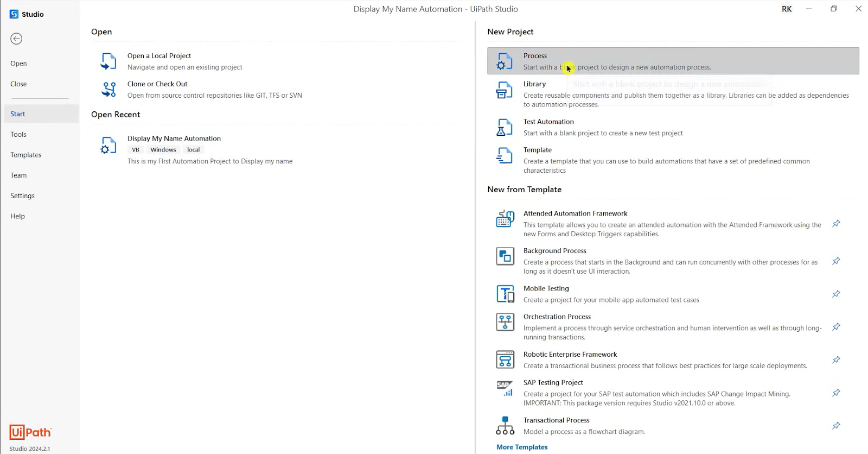
Task: Click the Mobile Testing title text
Action: (x=546, y=288)
